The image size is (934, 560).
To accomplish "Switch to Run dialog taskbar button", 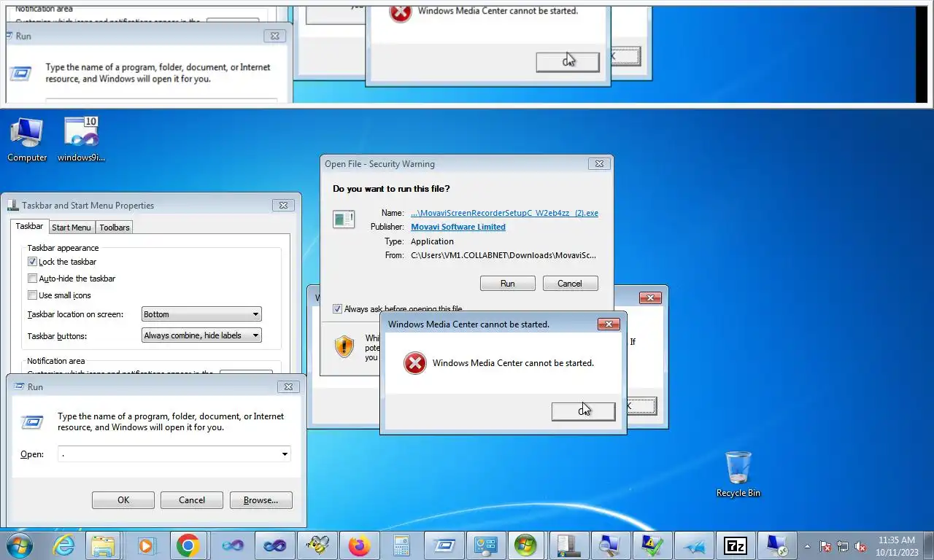I will [x=444, y=545].
